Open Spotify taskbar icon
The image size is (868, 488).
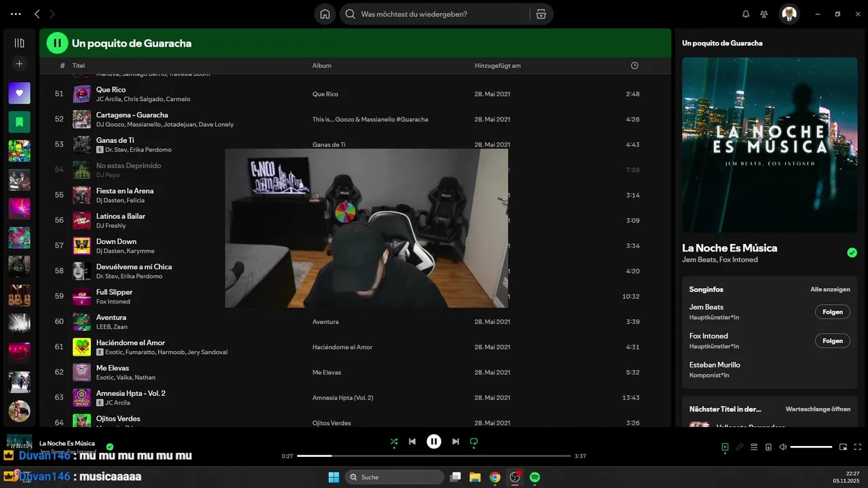534,477
